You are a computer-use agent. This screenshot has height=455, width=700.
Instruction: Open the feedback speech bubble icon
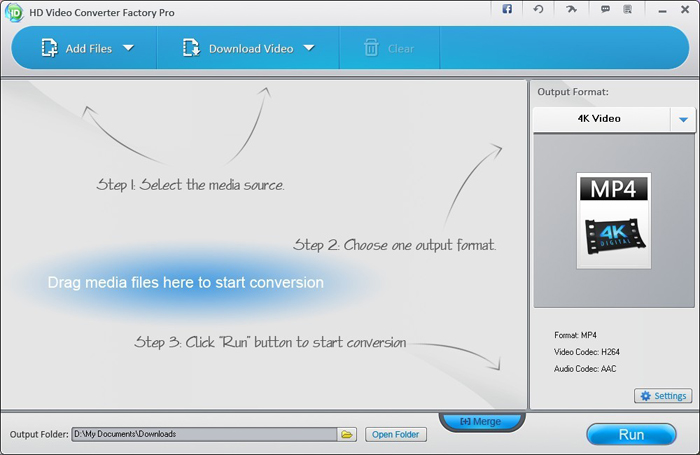pos(605,9)
